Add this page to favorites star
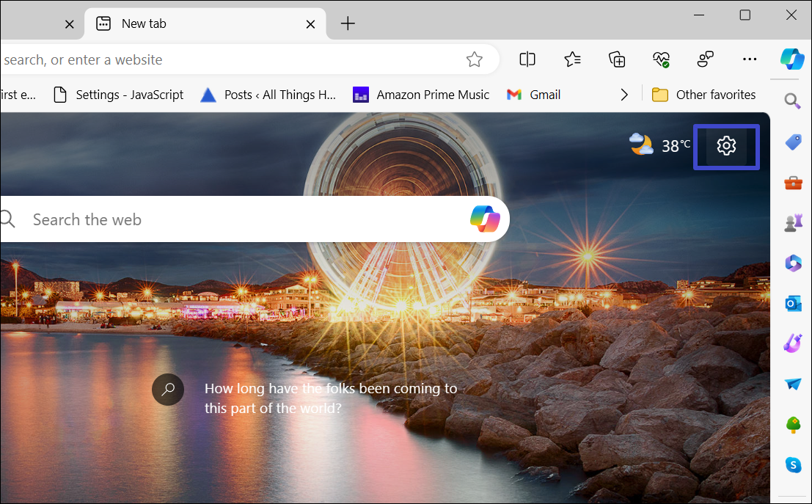 pyautogui.click(x=474, y=59)
